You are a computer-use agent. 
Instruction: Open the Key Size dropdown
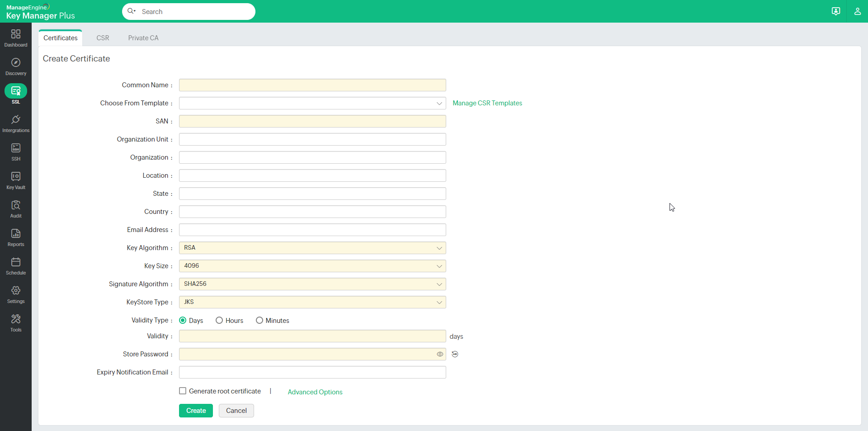point(312,266)
